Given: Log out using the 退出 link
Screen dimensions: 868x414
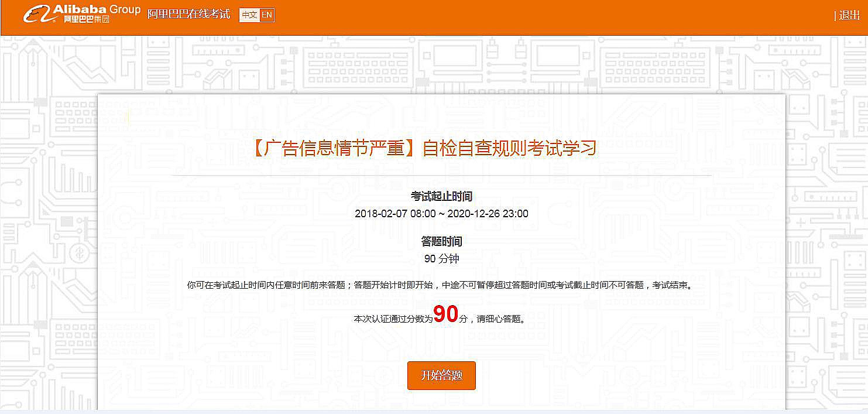Looking at the screenshot, I should [849, 15].
